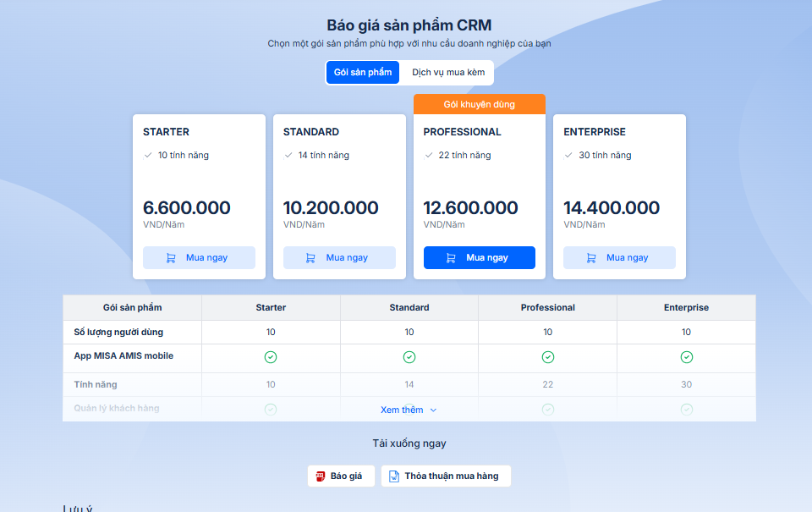Switch to the Gói sản phẩm tab

coord(363,73)
